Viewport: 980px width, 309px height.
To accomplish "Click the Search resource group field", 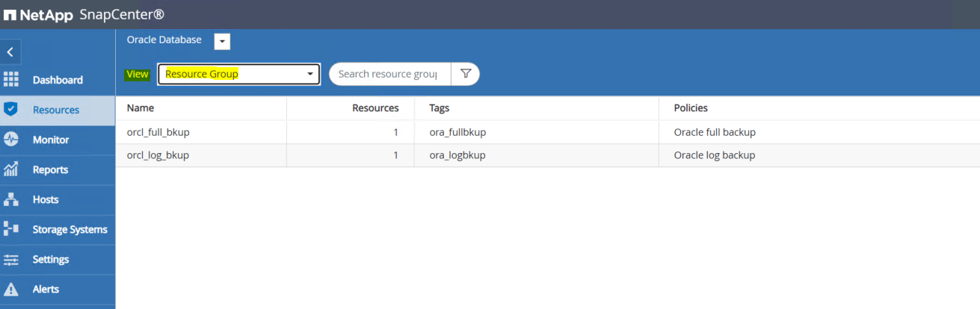I will coord(389,74).
